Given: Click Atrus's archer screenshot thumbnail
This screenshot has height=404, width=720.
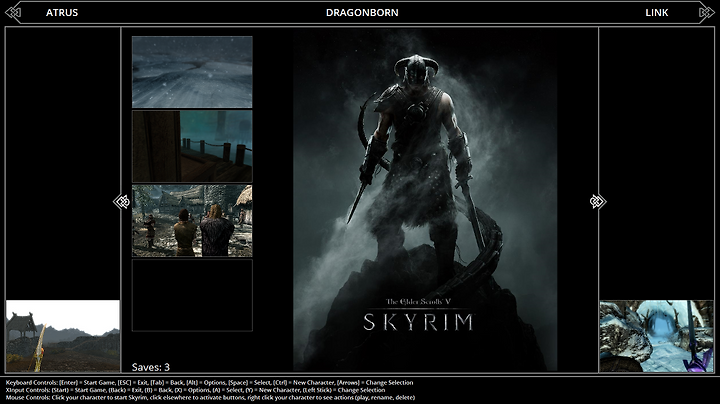Looking at the screenshot, I should 63,336.
